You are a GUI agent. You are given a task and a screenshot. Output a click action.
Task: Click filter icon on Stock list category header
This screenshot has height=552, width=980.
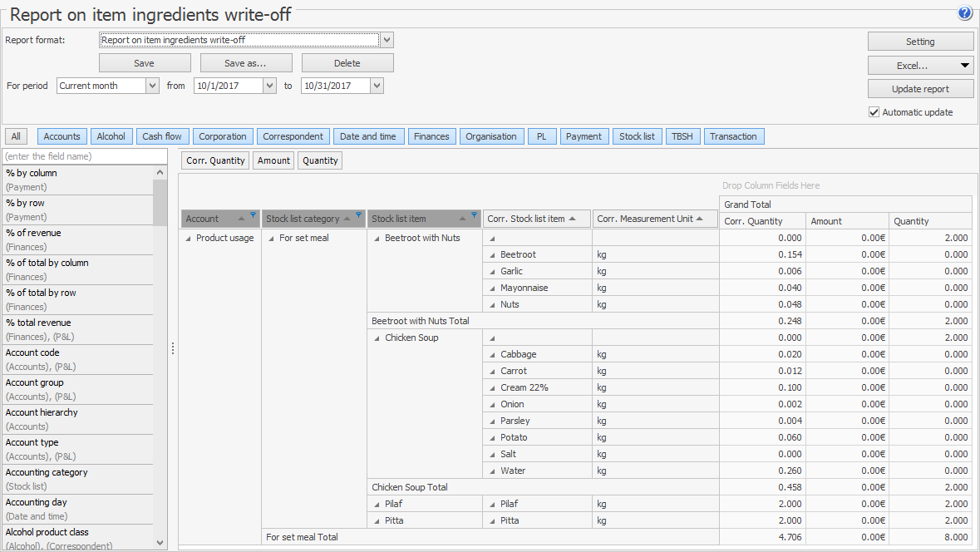click(x=358, y=215)
